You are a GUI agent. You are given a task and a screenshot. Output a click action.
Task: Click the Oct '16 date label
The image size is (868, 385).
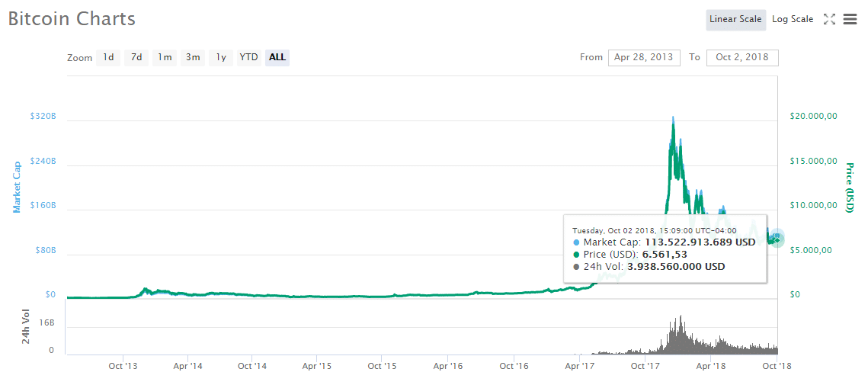(x=514, y=366)
